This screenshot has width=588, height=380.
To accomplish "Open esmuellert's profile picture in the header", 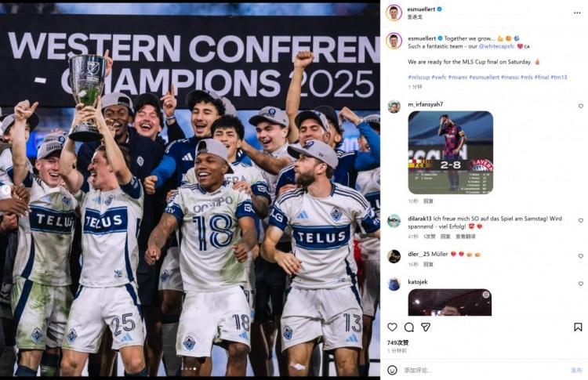I will [x=394, y=12].
